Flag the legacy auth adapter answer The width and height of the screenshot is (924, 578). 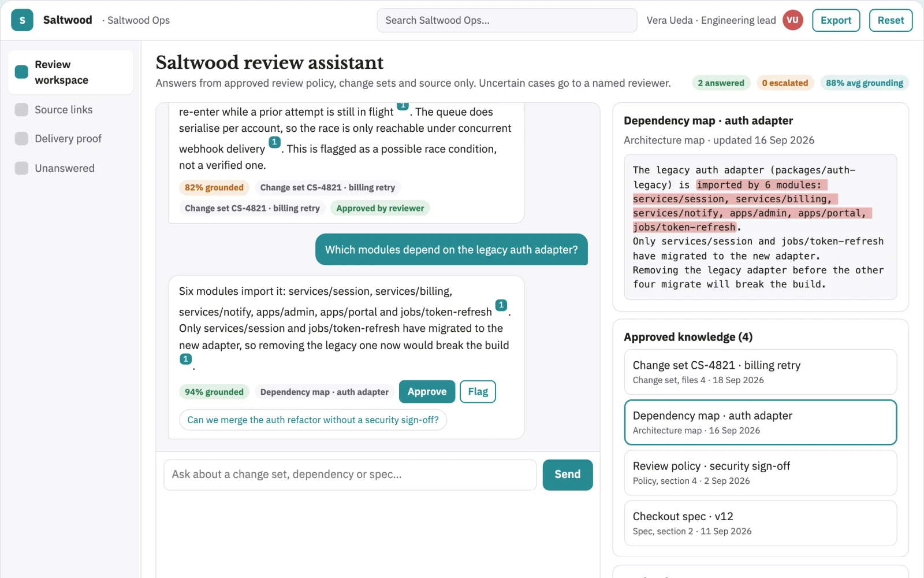[478, 392]
